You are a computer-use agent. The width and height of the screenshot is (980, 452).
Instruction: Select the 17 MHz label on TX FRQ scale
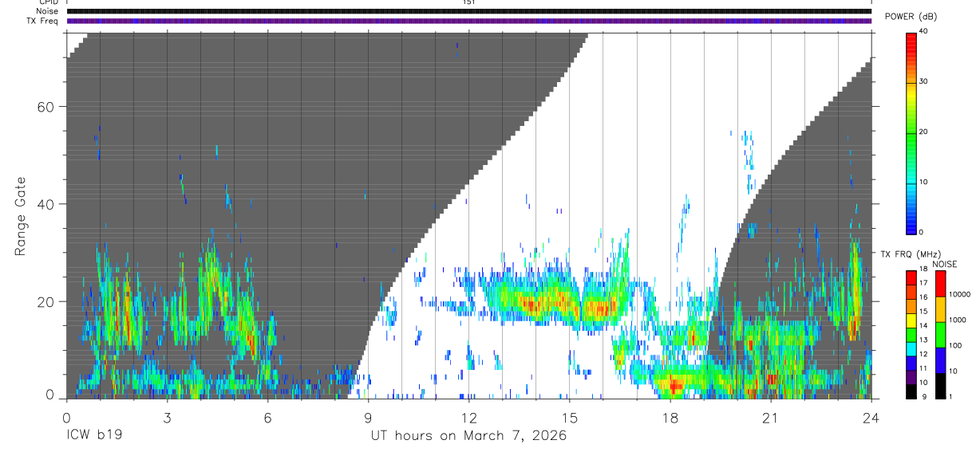[x=923, y=284]
